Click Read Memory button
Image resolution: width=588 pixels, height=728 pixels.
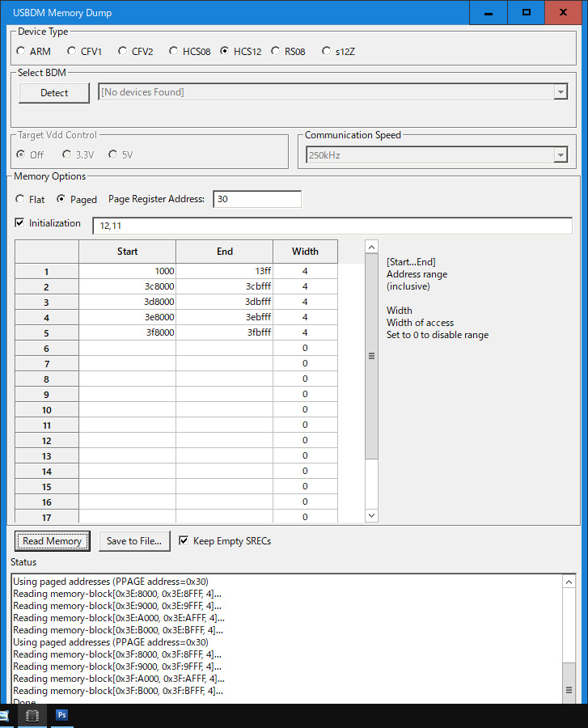(52, 541)
